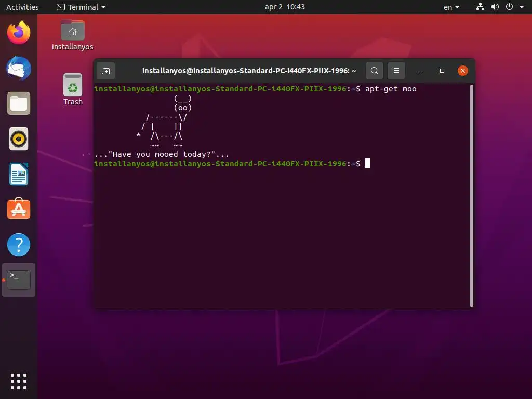This screenshot has width=532, height=399.
Task: Open the terminal hamburger menu
Action: point(396,71)
